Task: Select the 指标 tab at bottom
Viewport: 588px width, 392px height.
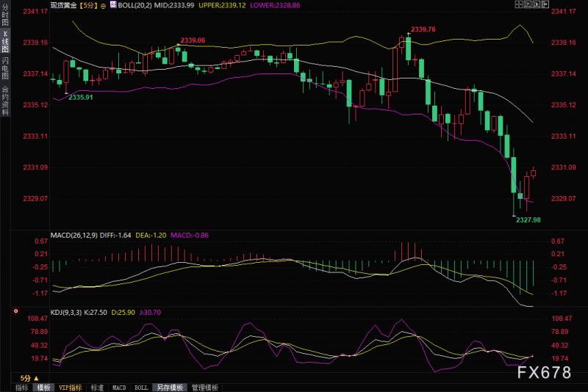Action: [x=22, y=388]
